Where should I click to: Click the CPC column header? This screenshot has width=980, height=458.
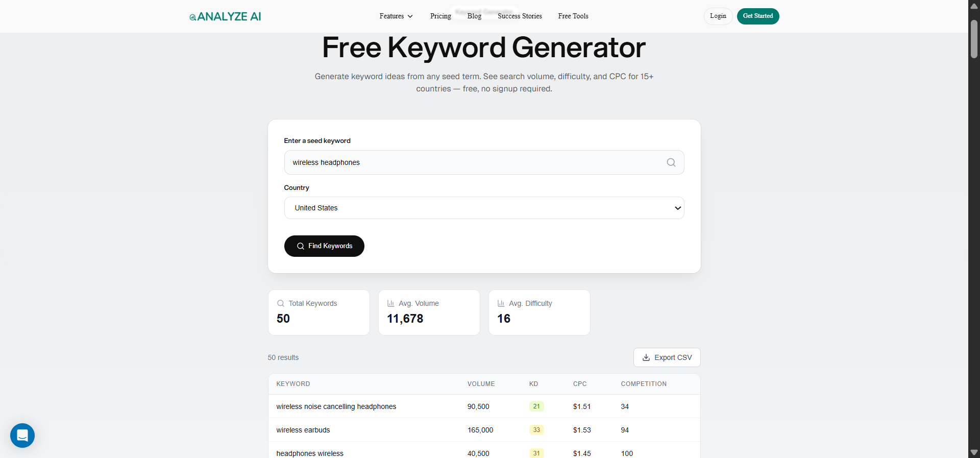pyautogui.click(x=580, y=384)
